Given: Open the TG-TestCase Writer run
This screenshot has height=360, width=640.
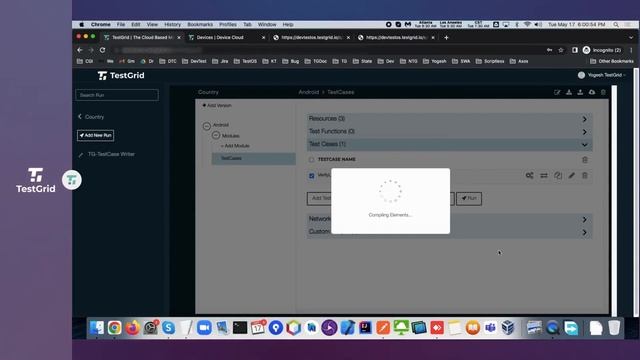Looking at the screenshot, I should point(107,154).
